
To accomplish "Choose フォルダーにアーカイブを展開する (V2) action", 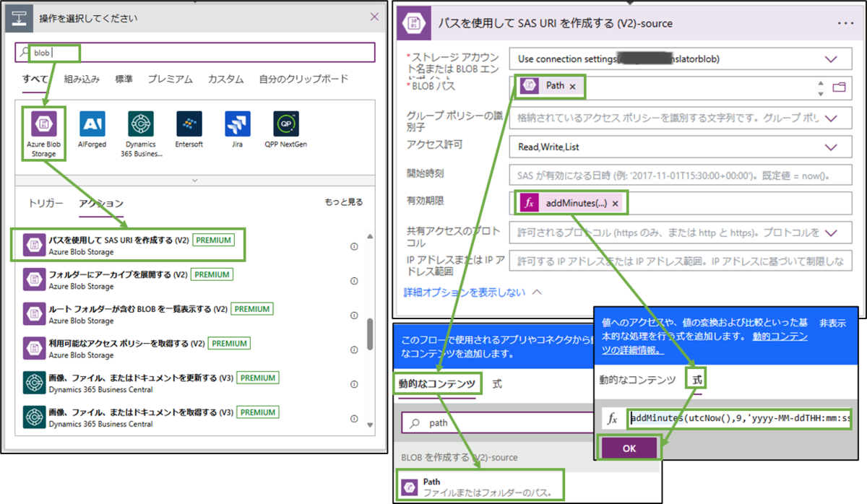I will coord(191,280).
